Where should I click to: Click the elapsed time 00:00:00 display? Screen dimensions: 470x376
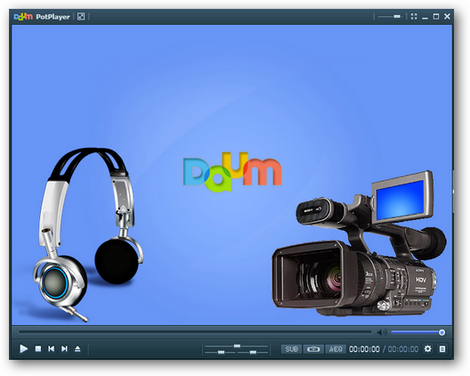[364, 349]
